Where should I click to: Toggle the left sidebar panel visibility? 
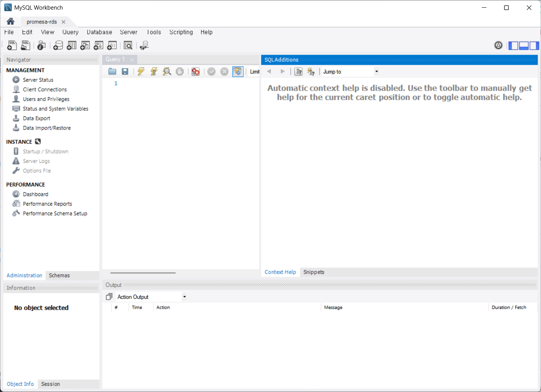click(x=513, y=46)
